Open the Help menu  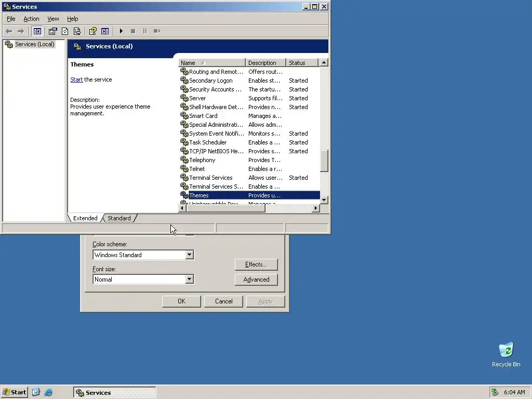pos(72,19)
